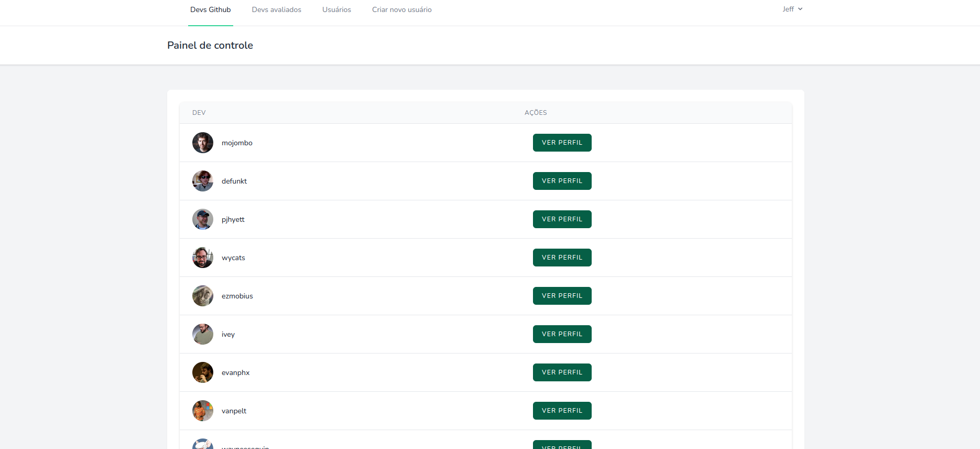Click vanpelt's avatar image
This screenshot has height=449, width=980.
pos(203,411)
